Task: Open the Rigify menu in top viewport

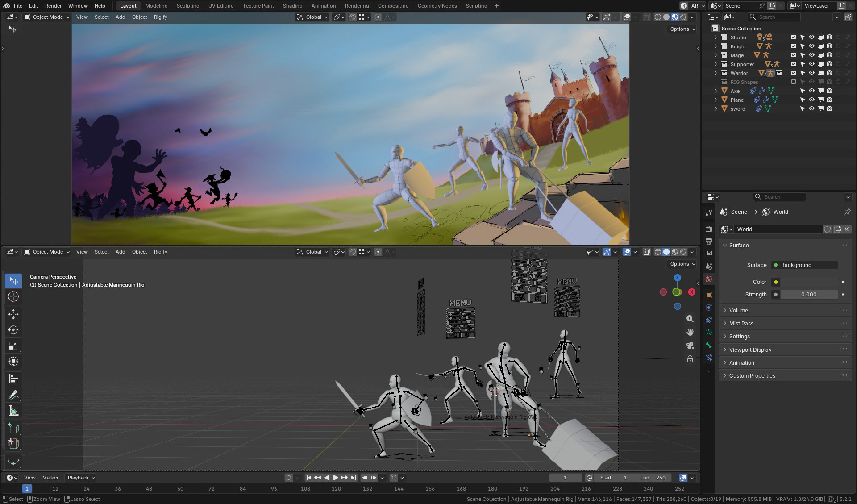Action: point(160,17)
